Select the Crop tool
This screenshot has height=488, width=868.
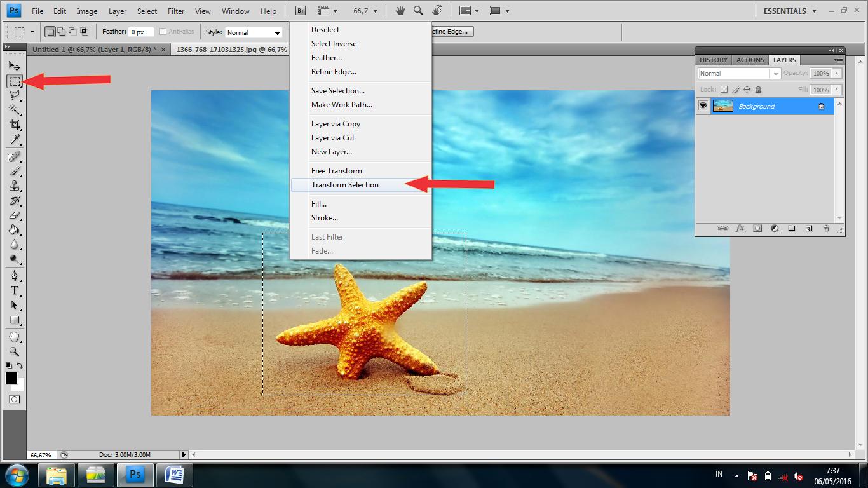(15, 125)
